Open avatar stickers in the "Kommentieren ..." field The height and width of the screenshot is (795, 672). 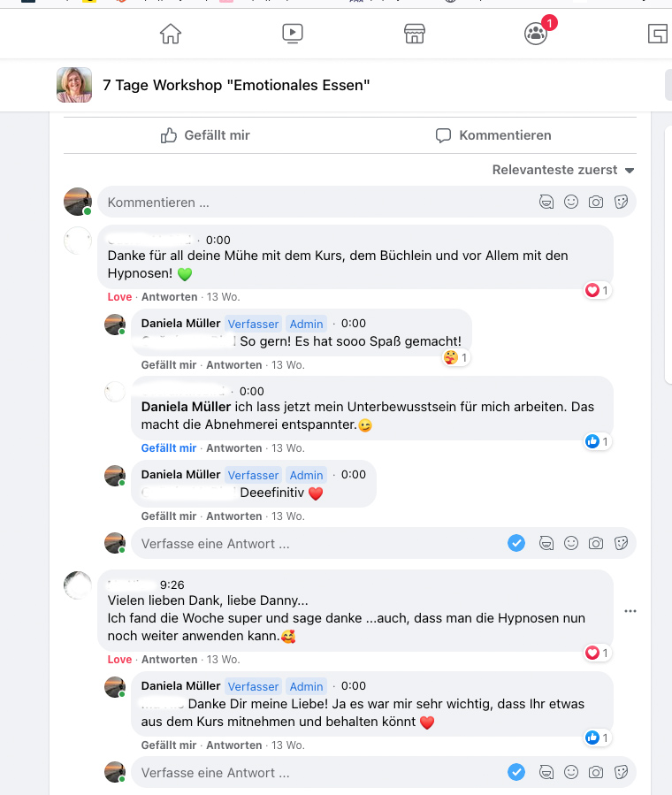(546, 202)
